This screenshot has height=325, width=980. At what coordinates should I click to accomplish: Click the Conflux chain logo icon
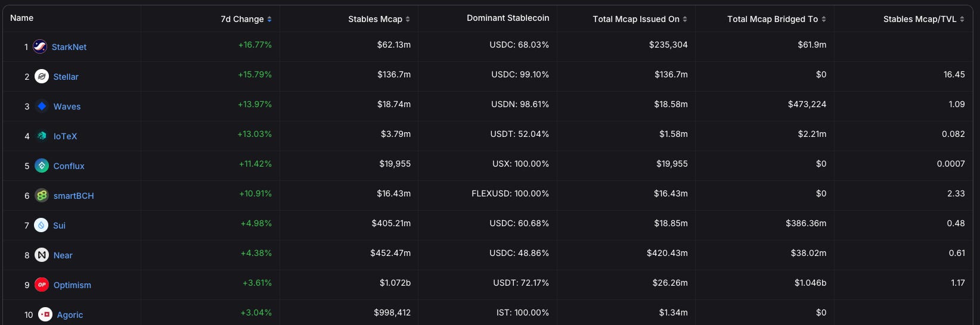[42, 165]
